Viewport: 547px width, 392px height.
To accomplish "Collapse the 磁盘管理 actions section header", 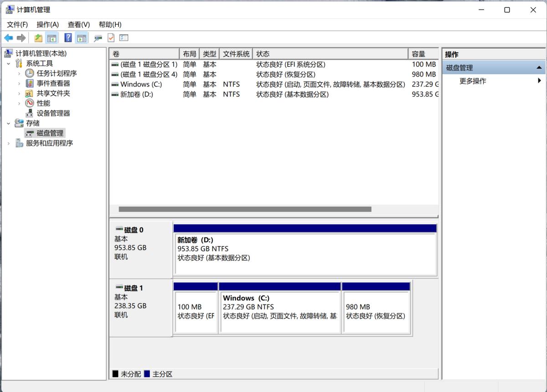I will click(x=539, y=68).
